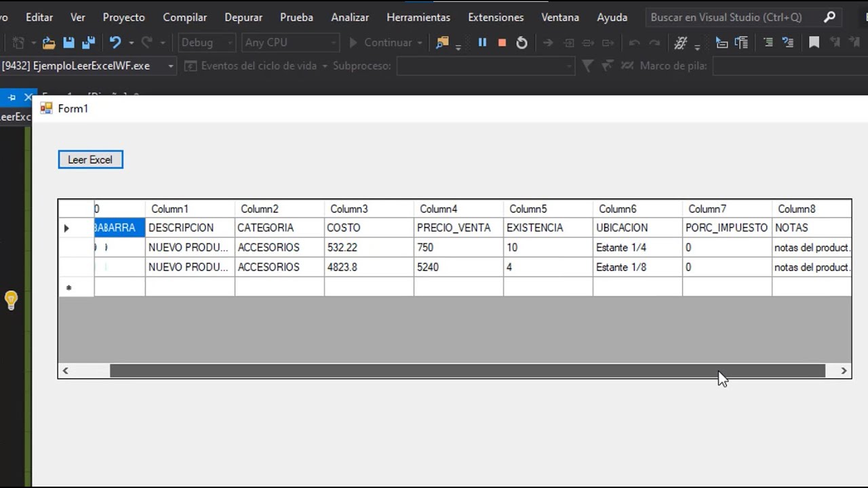Viewport: 868px width, 488px height.
Task: Restart the debugging session
Action: point(521,43)
